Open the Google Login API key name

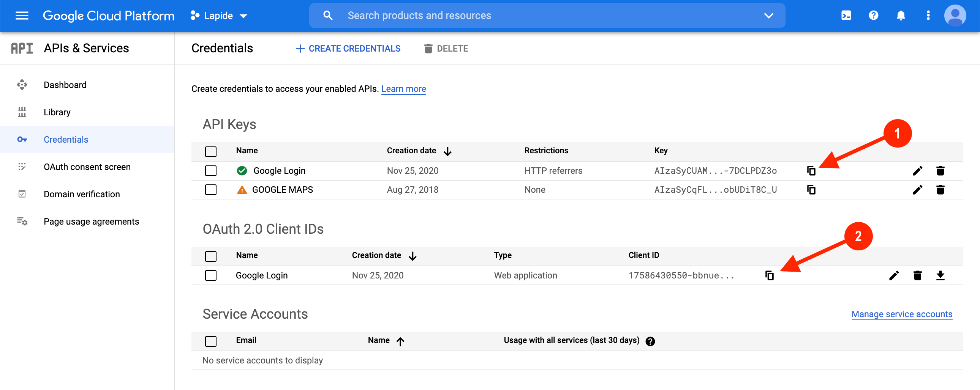click(x=279, y=171)
